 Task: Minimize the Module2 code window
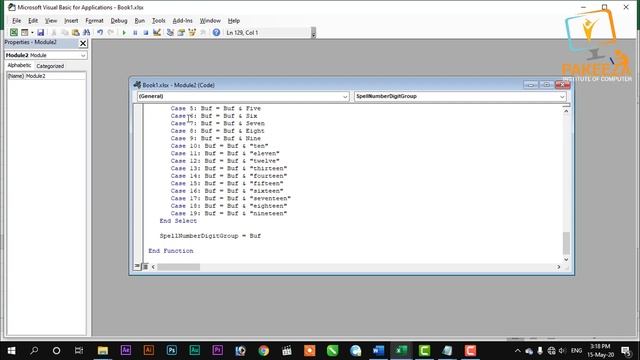[531, 84]
